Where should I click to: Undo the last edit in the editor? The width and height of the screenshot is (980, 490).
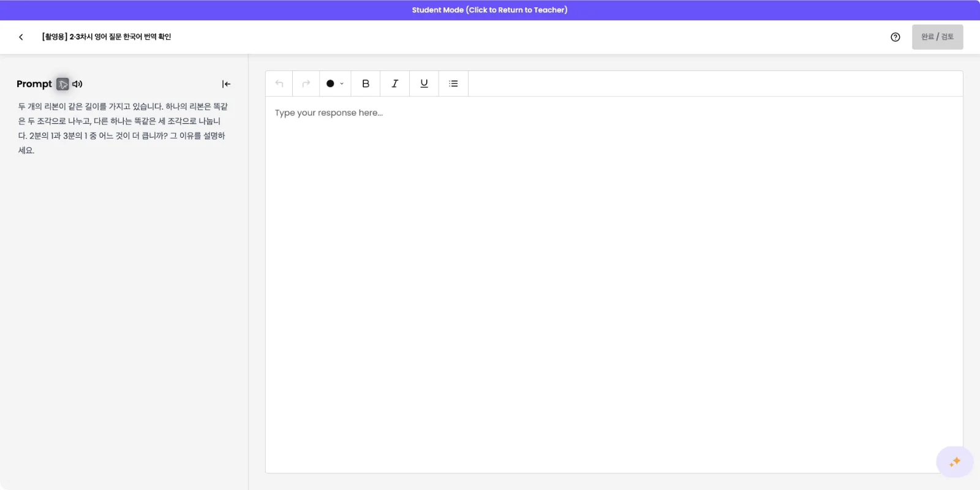[279, 83]
